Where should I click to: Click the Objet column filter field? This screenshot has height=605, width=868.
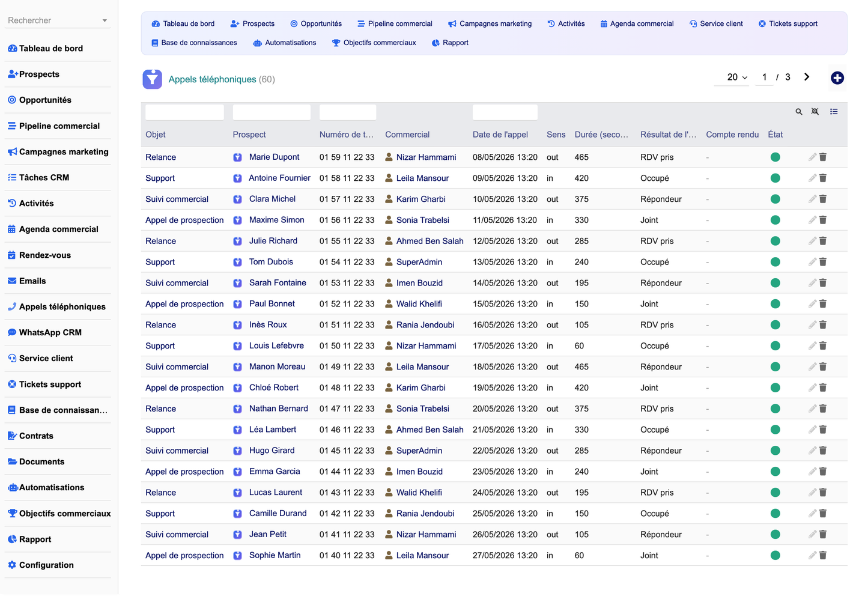click(184, 112)
